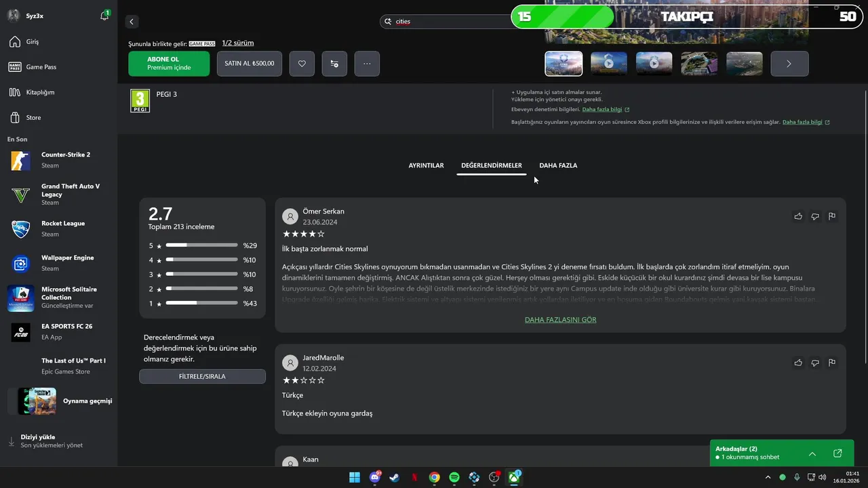
Task: Click the list-settings icon next to the heart
Action: (x=334, y=64)
